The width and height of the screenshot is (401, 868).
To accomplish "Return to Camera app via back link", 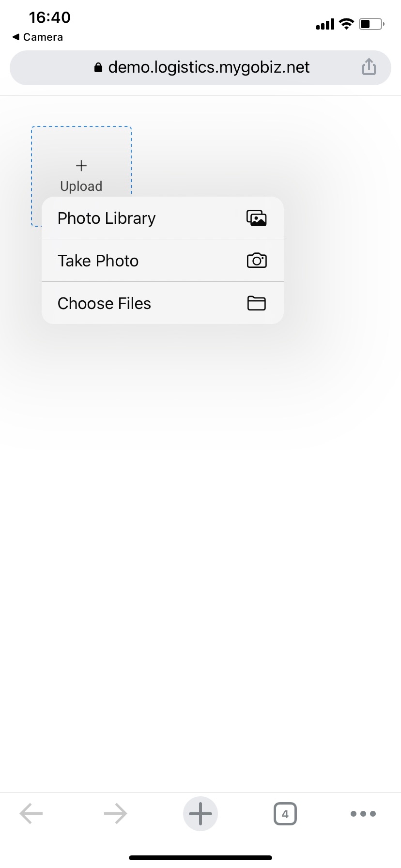I will [38, 37].
